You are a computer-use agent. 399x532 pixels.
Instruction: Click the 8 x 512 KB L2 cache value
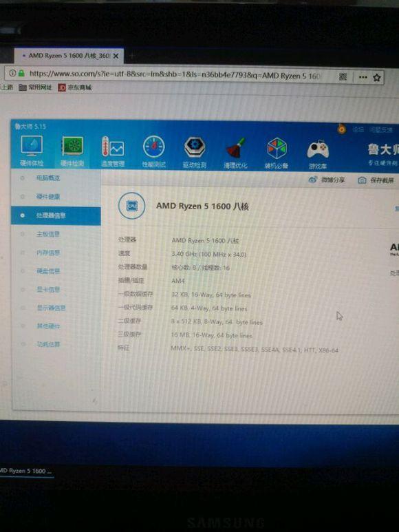tap(217, 322)
